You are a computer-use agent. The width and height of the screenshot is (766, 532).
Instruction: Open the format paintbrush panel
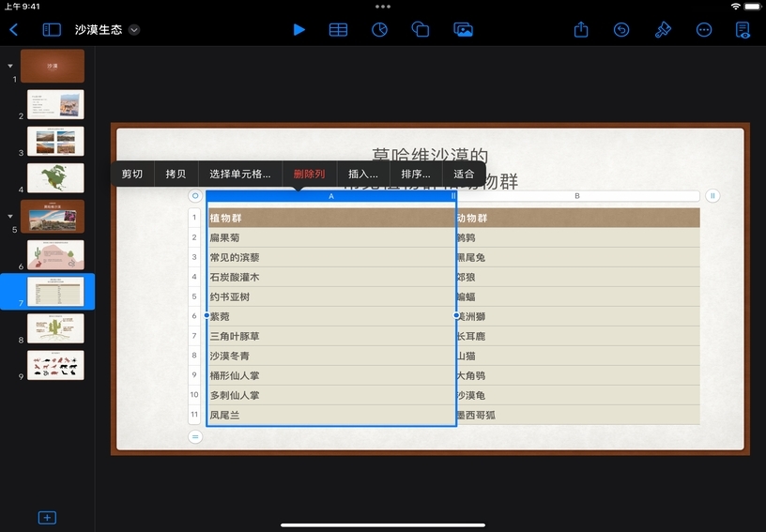[x=663, y=29]
